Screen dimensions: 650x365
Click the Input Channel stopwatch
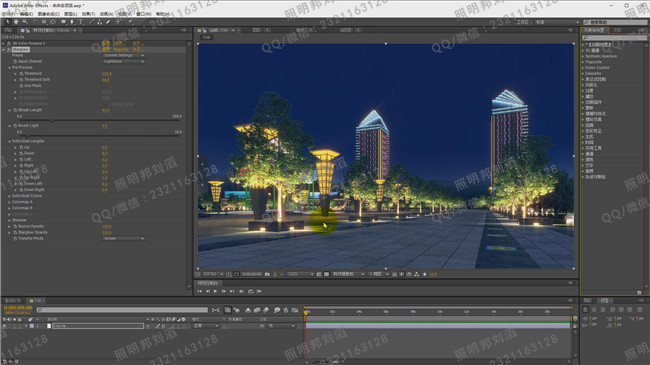tap(15, 61)
